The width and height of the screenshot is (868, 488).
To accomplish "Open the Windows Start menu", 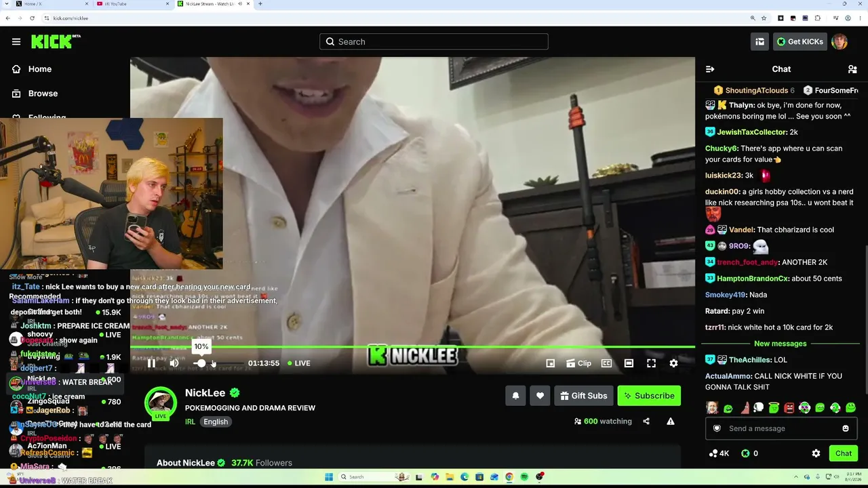I will point(329,477).
